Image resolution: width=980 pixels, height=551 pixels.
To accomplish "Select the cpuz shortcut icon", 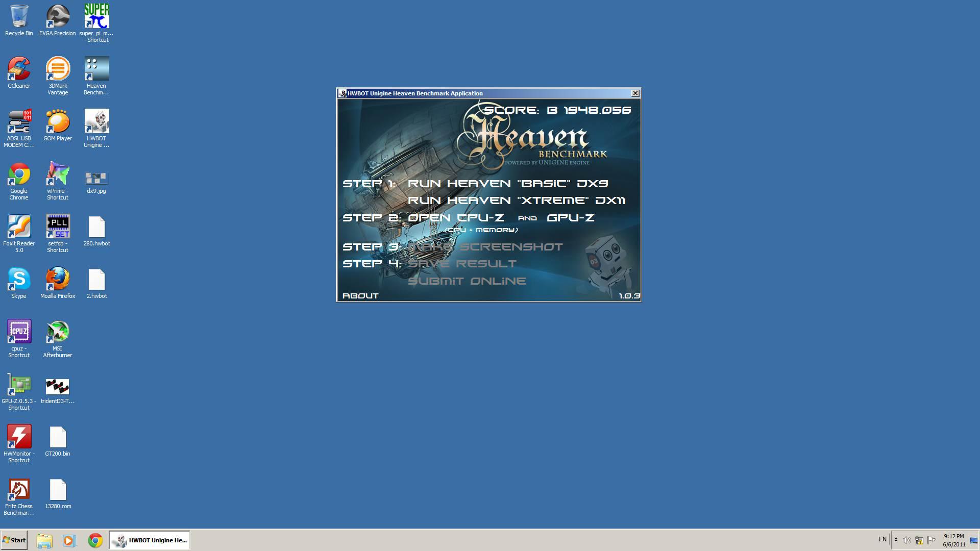I will [x=19, y=339].
